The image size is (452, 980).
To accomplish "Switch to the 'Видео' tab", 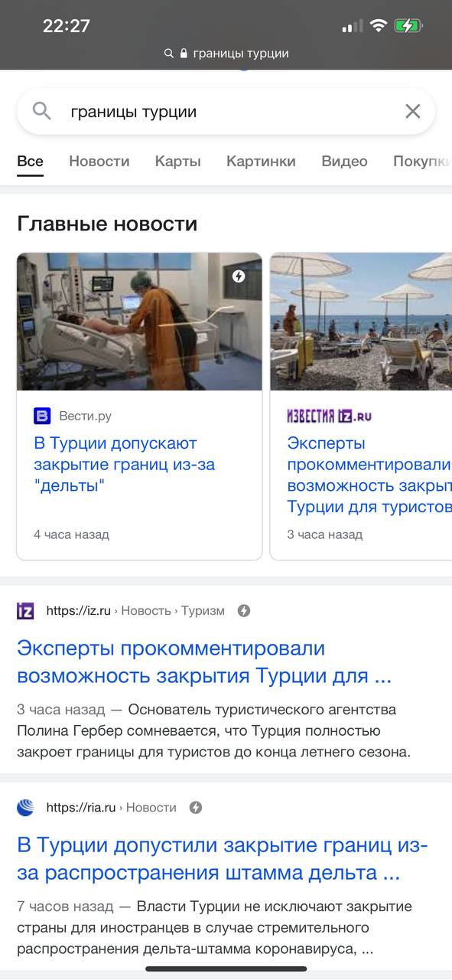I will (x=344, y=162).
